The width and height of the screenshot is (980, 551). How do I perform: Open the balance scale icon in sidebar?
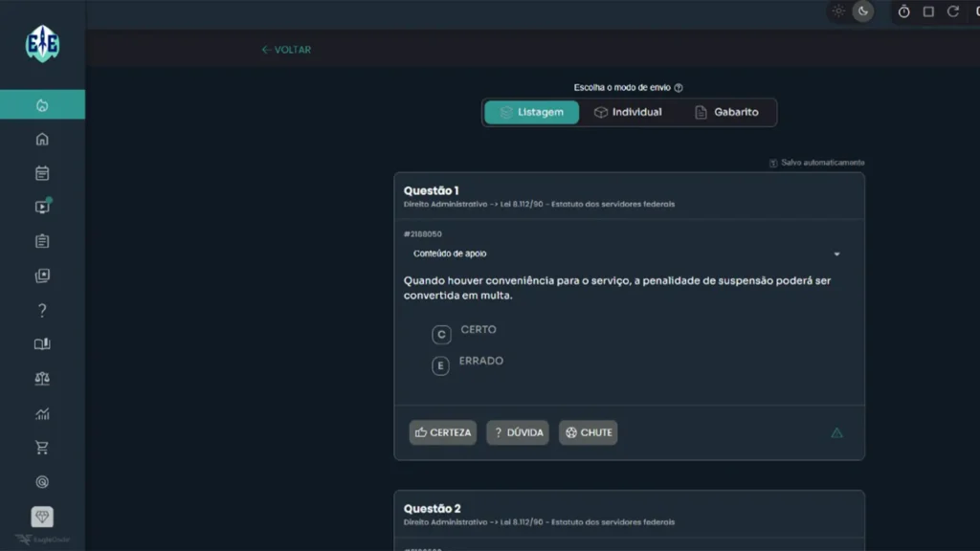pyautogui.click(x=42, y=379)
